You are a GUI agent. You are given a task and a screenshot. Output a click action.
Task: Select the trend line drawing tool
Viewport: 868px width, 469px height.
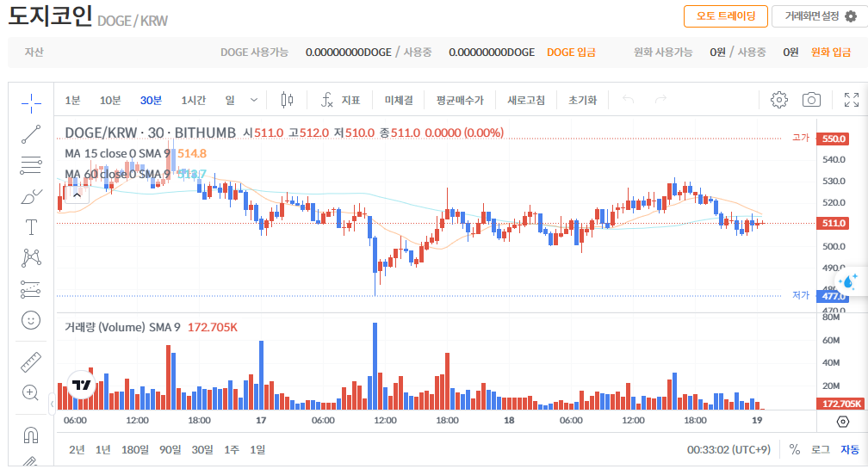[31, 134]
